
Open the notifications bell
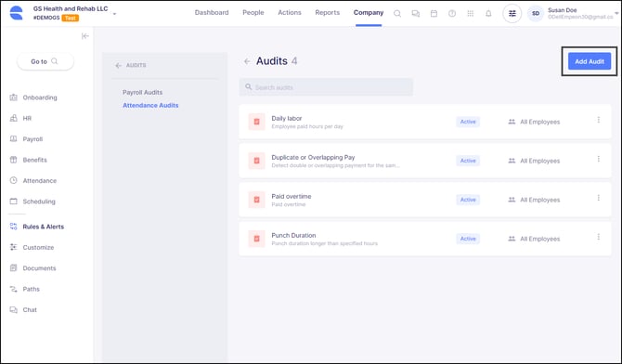[x=488, y=14]
